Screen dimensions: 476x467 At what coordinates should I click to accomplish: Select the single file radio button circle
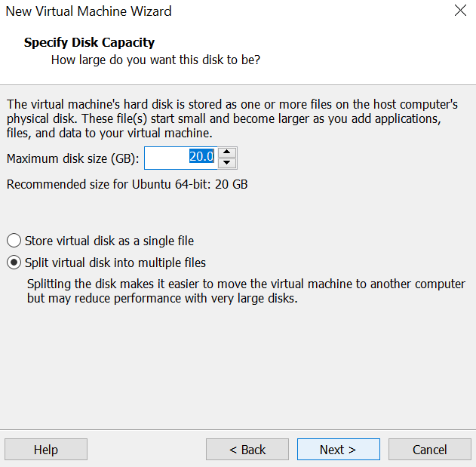[14, 241]
